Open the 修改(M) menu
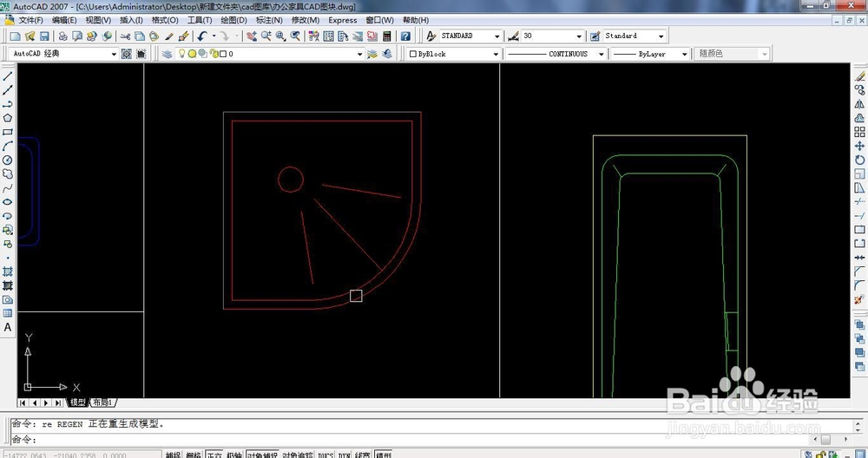This screenshot has width=868, height=458. (x=305, y=20)
